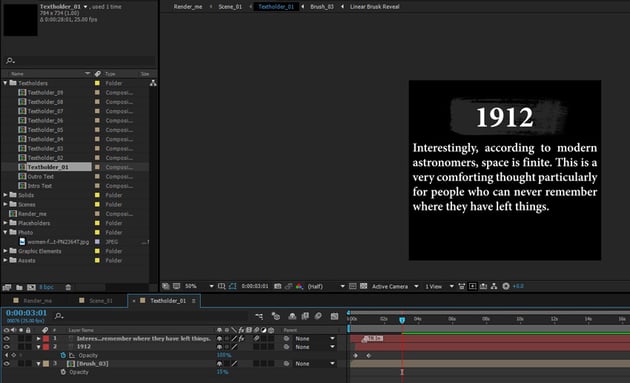Take a snapshot with the camera icon

[x=278, y=286]
